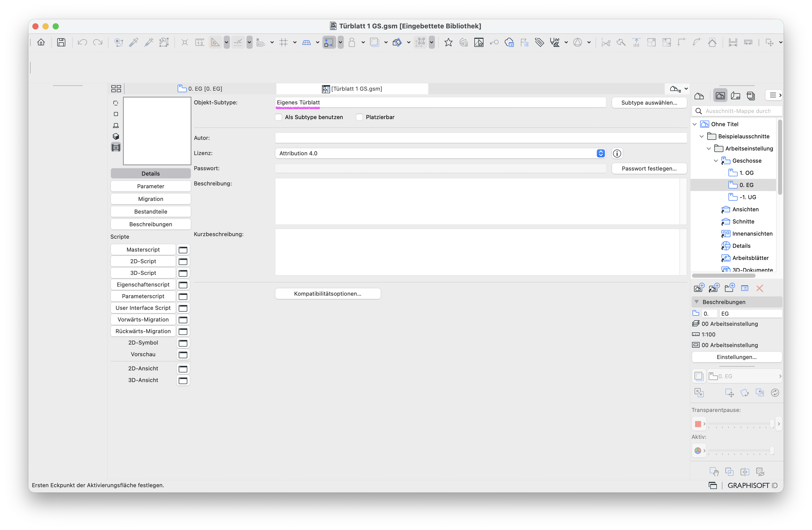Screen dimensions: 812x530
Task: Open the marquee tool dropdown arrow
Action: click(340, 42)
